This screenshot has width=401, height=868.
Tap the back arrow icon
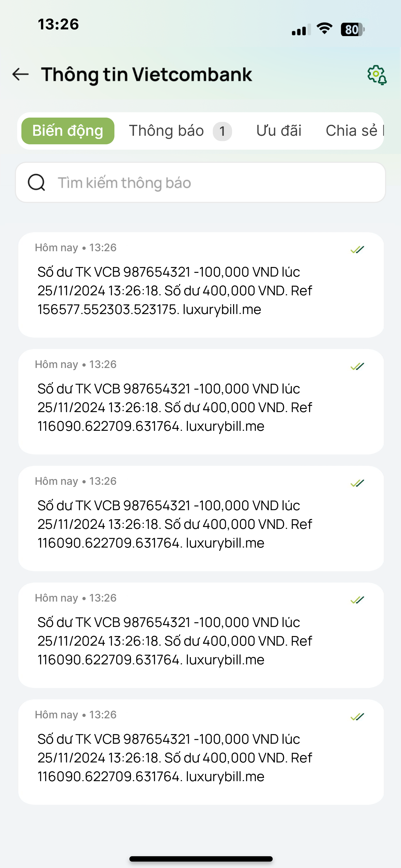click(21, 74)
